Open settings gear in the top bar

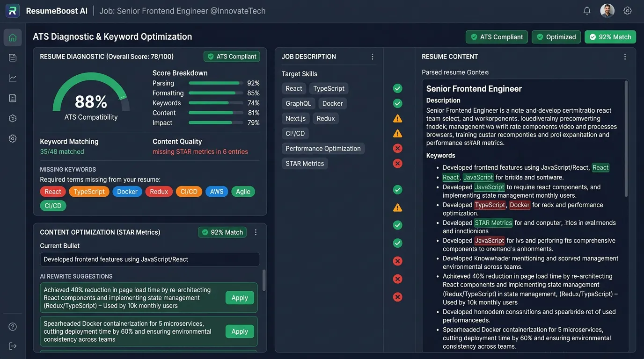(628, 11)
